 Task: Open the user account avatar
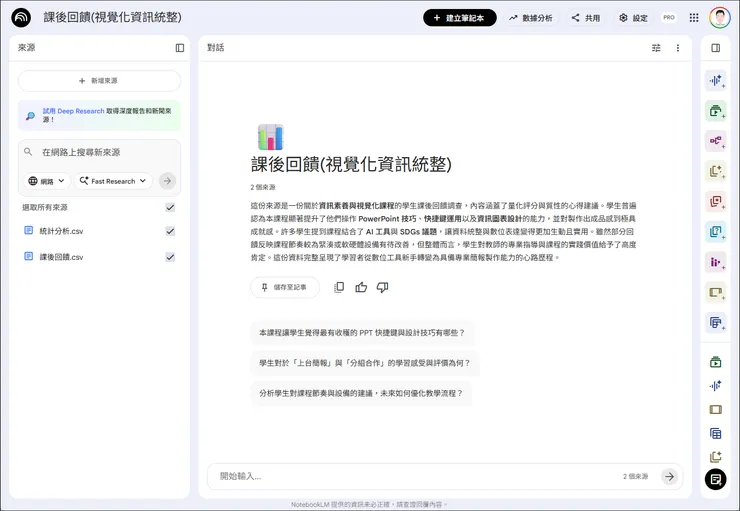719,18
